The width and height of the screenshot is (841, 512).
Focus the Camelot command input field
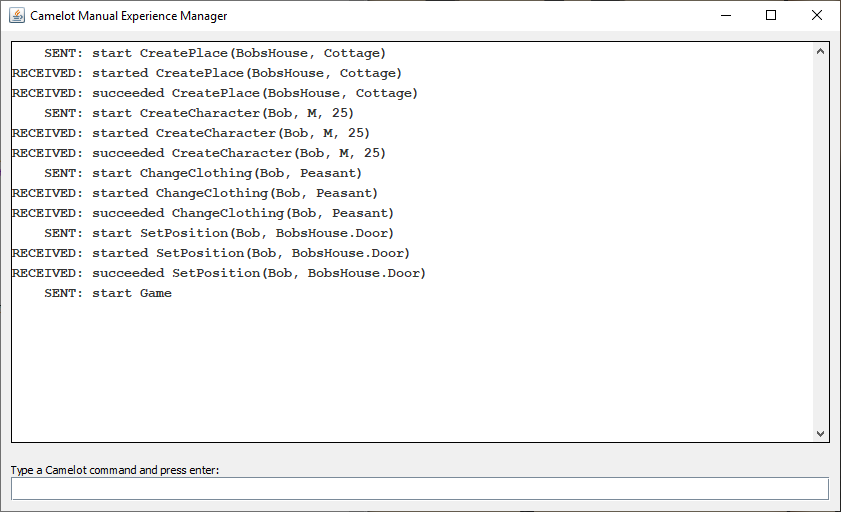(x=420, y=488)
